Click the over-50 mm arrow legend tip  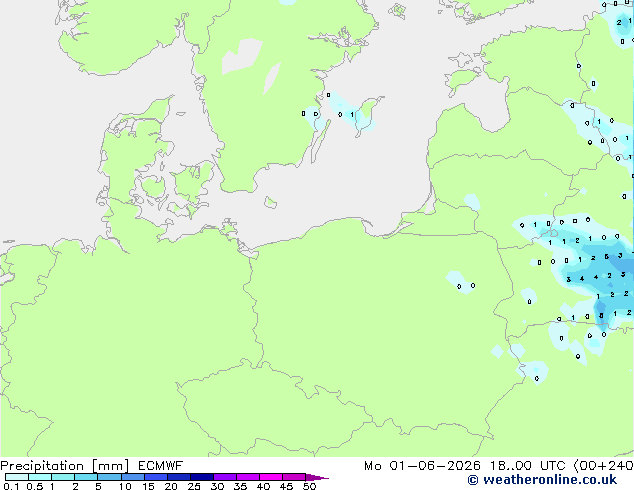pos(317,478)
